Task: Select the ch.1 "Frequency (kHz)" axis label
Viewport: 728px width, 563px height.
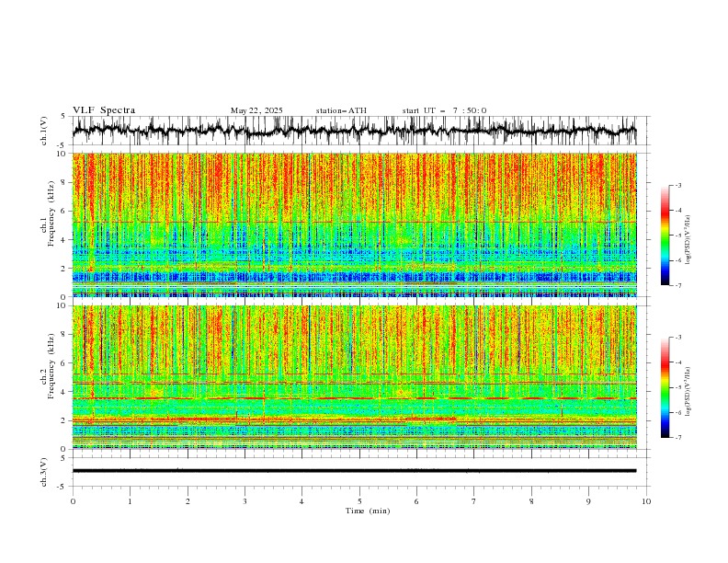Action: click(x=51, y=214)
